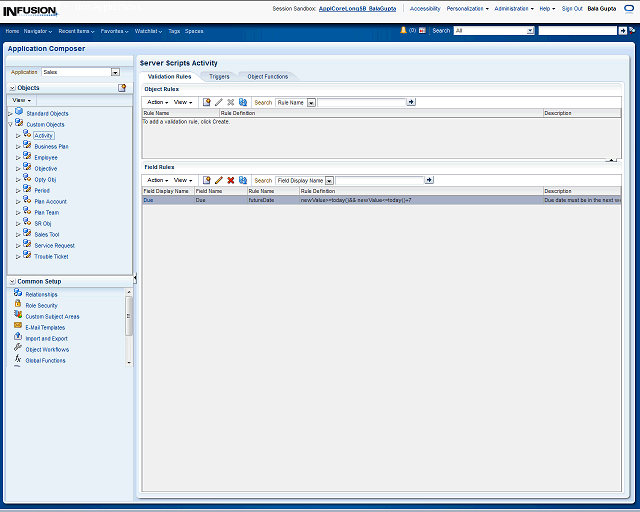This screenshot has height=512, width=640.
Task: Open the Action menu in Object Rules
Action: tap(157, 102)
